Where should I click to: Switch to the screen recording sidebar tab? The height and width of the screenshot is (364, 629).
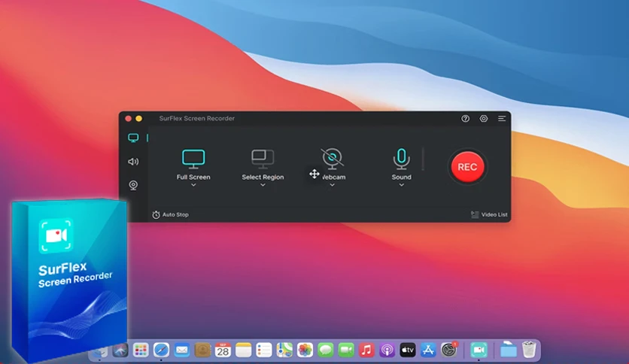(133, 138)
